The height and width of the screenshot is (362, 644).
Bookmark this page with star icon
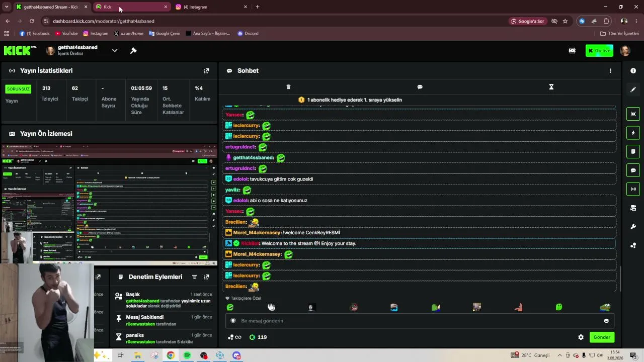click(x=565, y=21)
